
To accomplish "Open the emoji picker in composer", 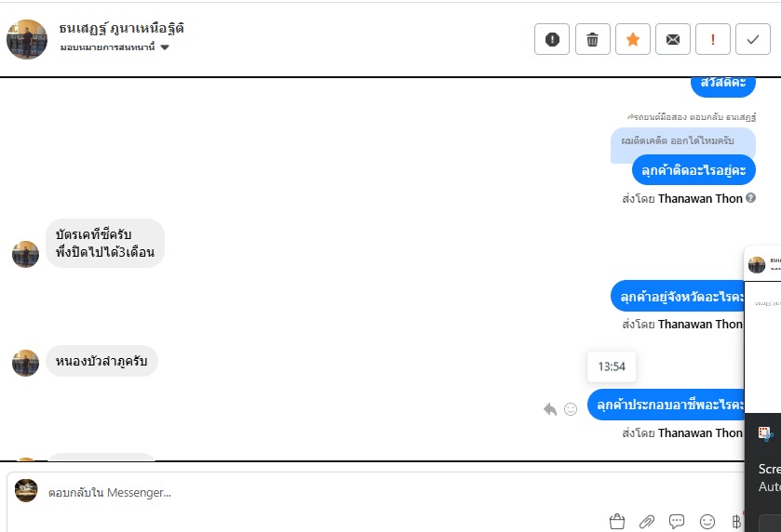I will 707,521.
